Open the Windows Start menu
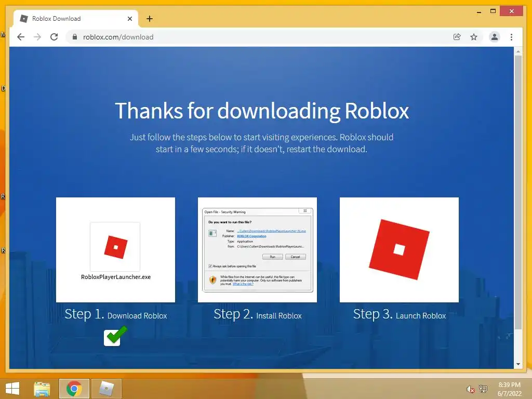This screenshot has height=399, width=532. point(12,389)
